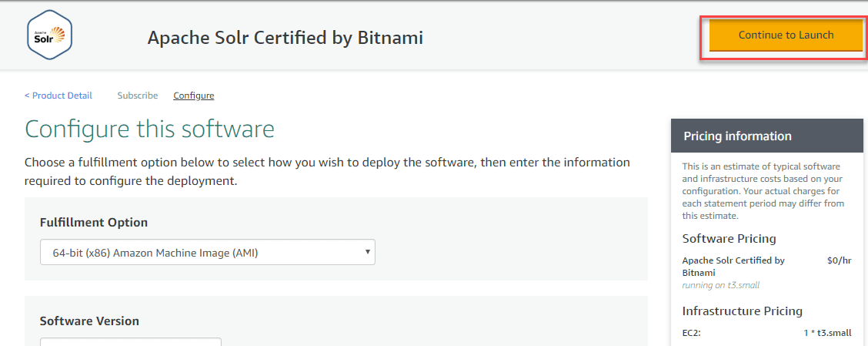Screen dimensions: 868x346
Task: Click the Software Pricing heading
Action: pos(729,239)
